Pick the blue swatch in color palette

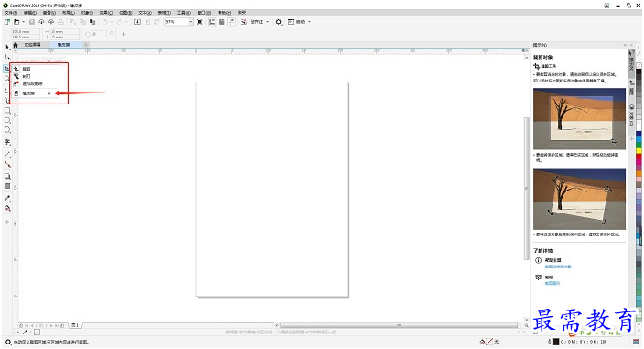639,134
